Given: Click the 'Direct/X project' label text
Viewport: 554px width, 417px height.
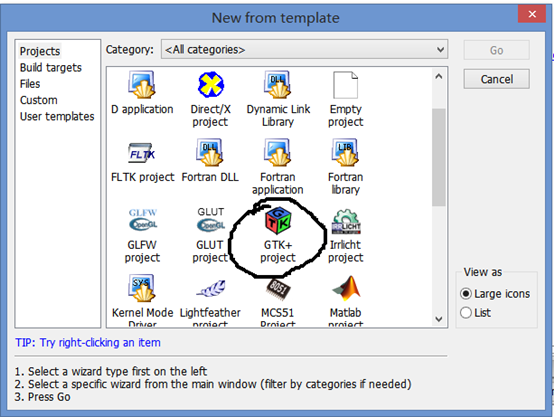Looking at the screenshot, I should 211,116.
